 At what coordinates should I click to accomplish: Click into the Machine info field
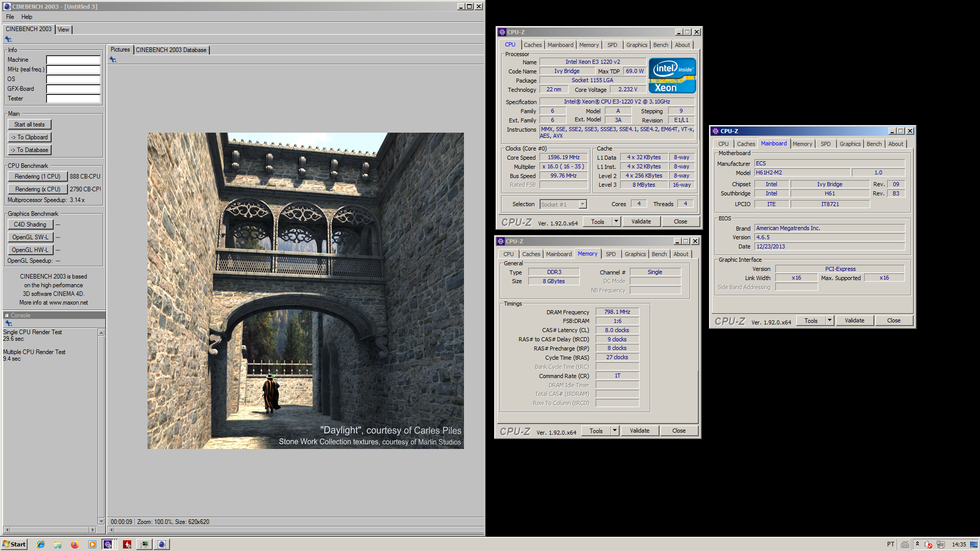pos(73,60)
